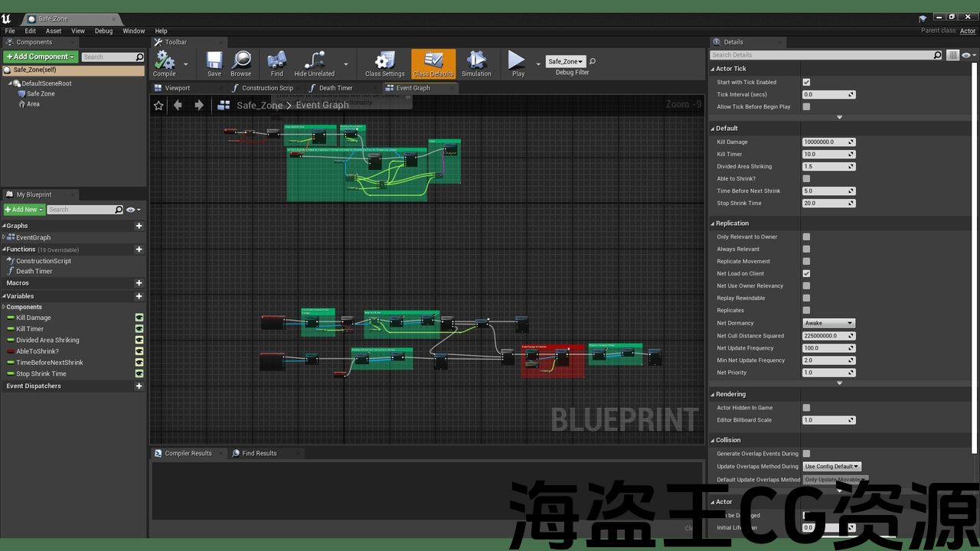Disable Start with Tick Enabled checkbox
The width and height of the screenshot is (980, 551).
pyautogui.click(x=806, y=82)
